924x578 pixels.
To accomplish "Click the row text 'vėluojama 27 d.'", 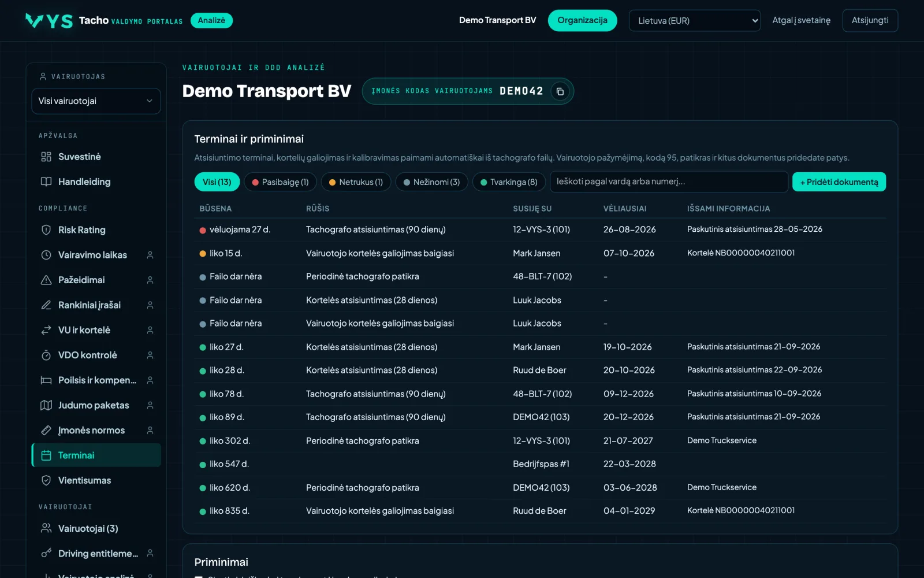I will click(x=240, y=229).
